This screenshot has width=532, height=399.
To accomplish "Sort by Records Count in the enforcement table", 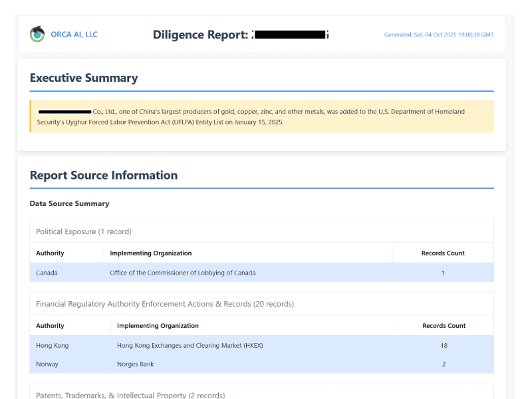I will coord(443,325).
